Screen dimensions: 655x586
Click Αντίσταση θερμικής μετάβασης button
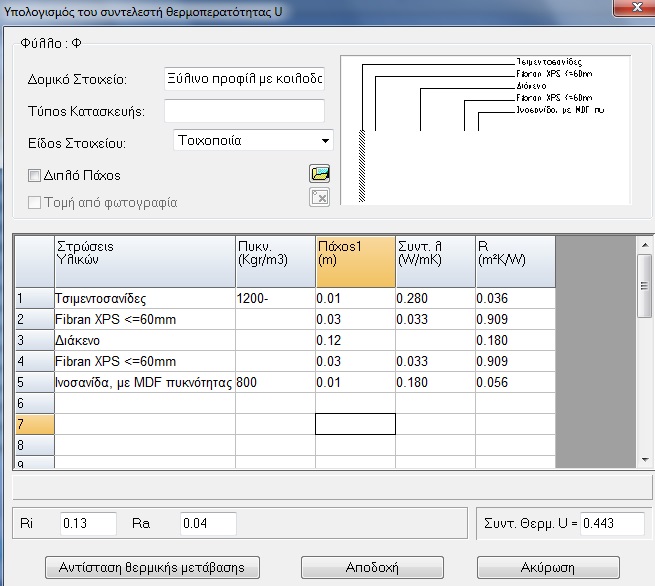[x=152, y=567]
